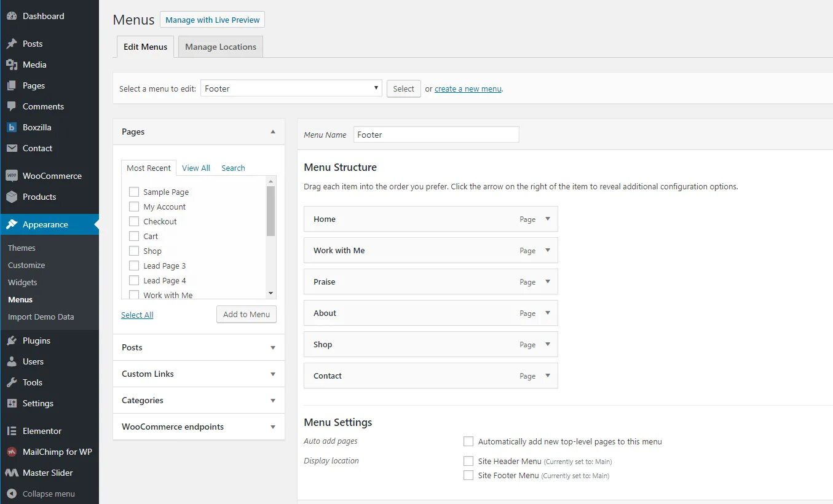Open the select-a-menu dropdown showing Footer
833x504 pixels.
291,89
